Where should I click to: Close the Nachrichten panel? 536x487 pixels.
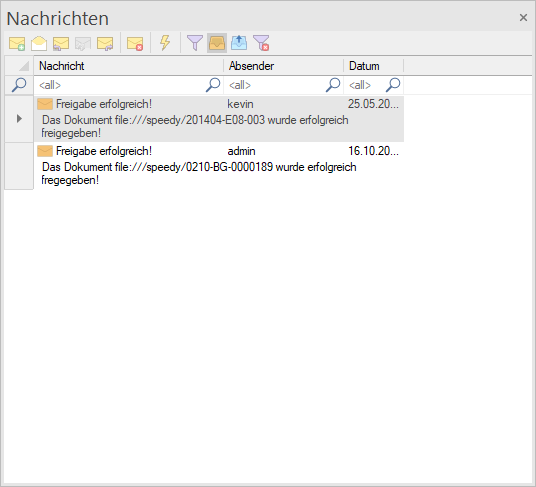(x=523, y=17)
